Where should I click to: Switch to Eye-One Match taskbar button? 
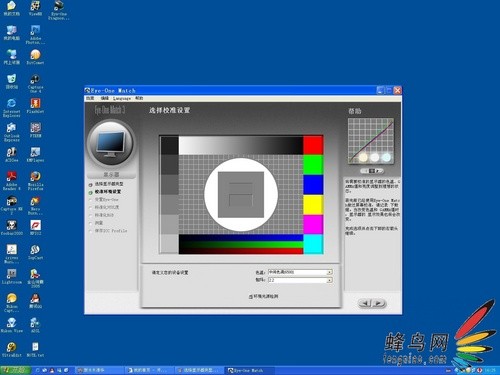[x=250, y=370]
